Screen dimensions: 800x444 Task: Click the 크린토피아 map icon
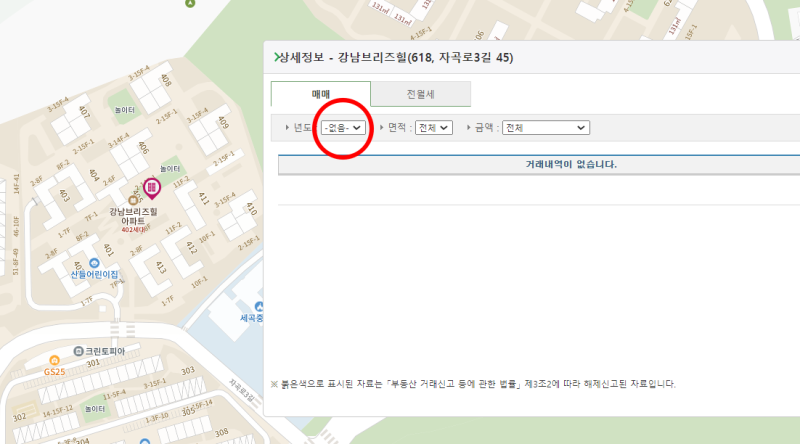click(x=78, y=351)
